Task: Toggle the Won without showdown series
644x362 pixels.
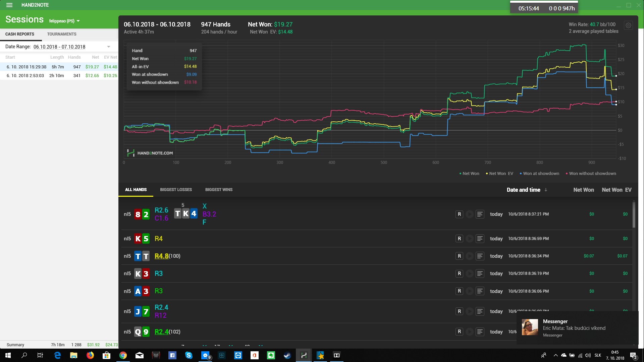Action: pos(591,174)
